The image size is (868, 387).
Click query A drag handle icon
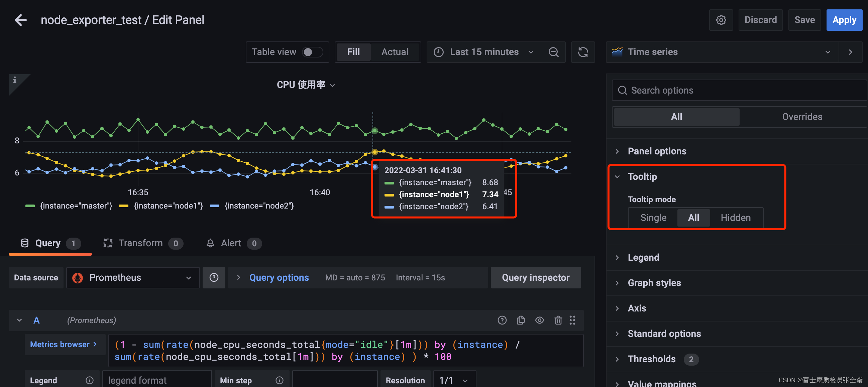[572, 320]
